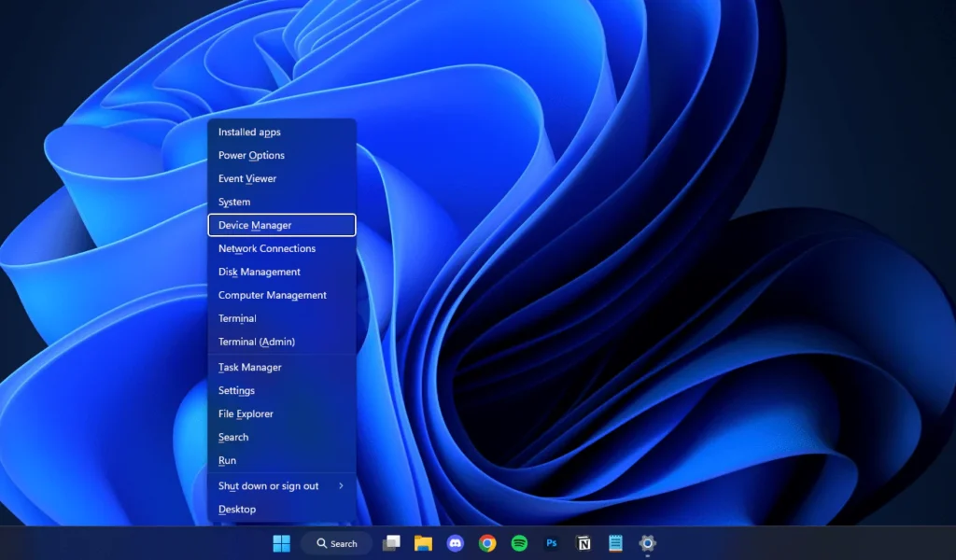Open Task View from the taskbar
Viewport: 956px width, 560px height.
[x=391, y=543]
